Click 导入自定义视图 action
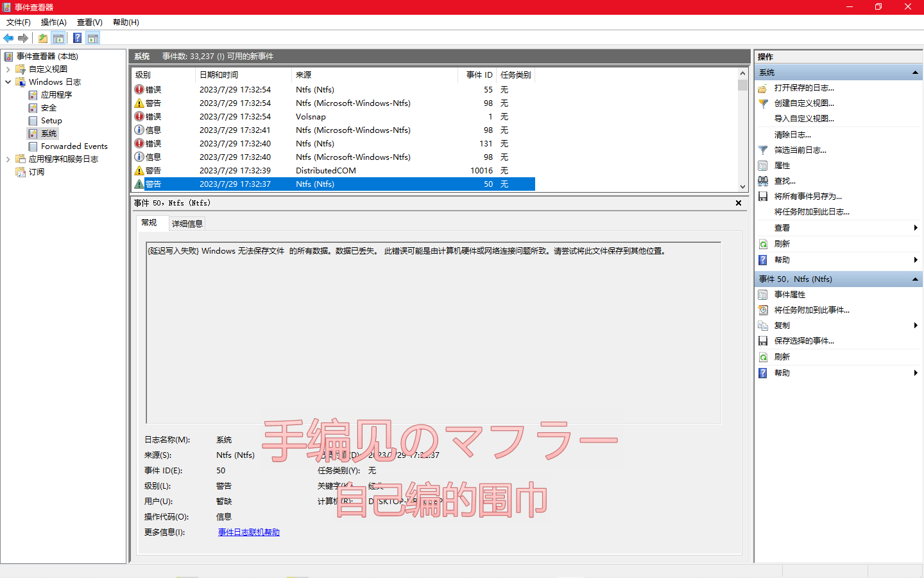The height and width of the screenshot is (578, 924). pos(804,119)
